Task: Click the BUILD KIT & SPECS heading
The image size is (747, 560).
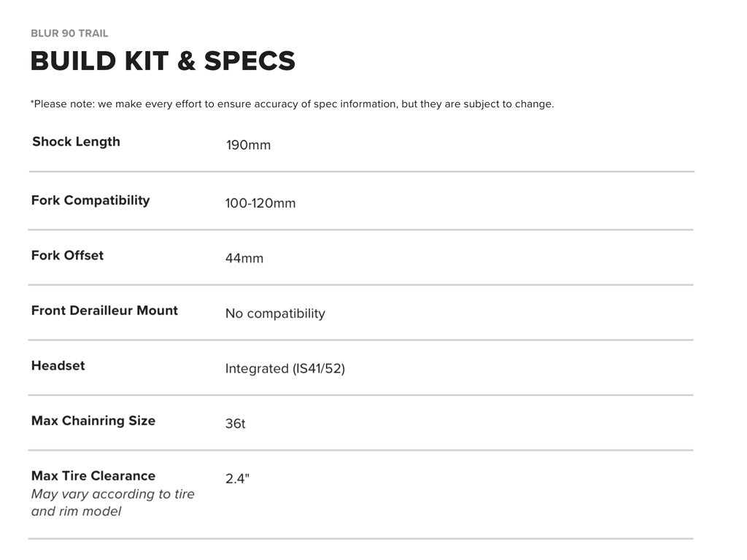Action: [163, 61]
